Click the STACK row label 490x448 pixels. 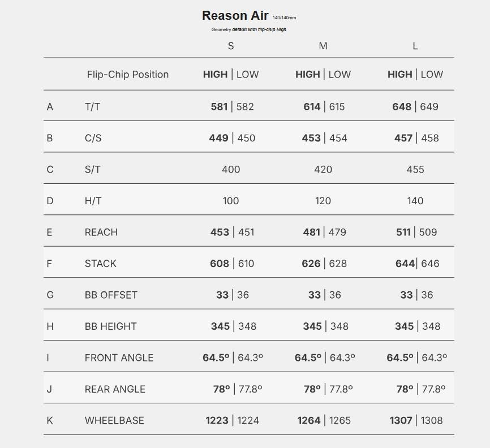coord(101,264)
